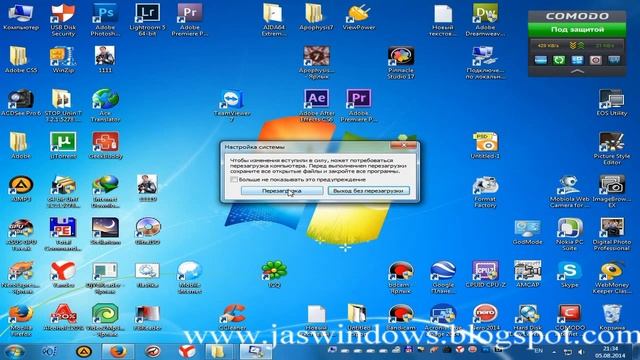Select the AMCAP desktop icon

527,274
